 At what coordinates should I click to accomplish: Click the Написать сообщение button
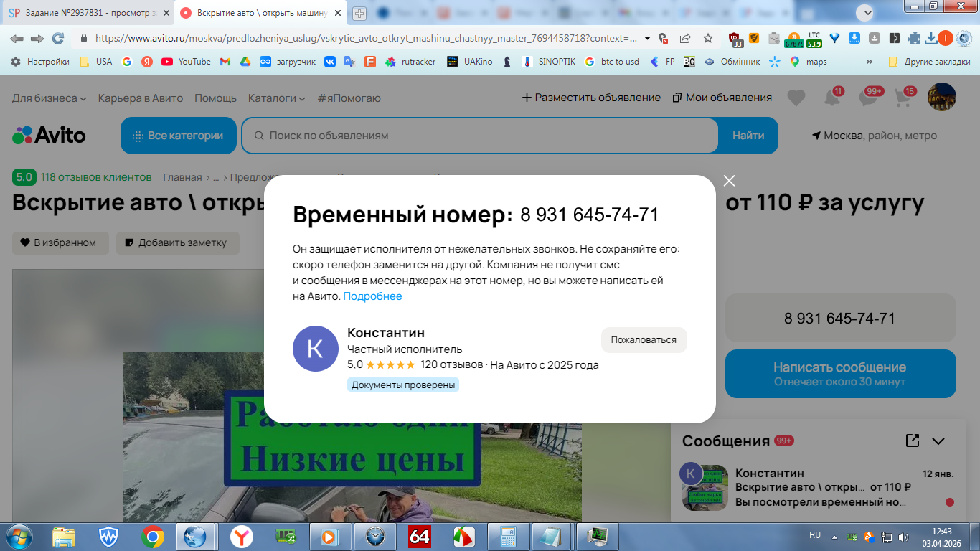click(840, 374)
